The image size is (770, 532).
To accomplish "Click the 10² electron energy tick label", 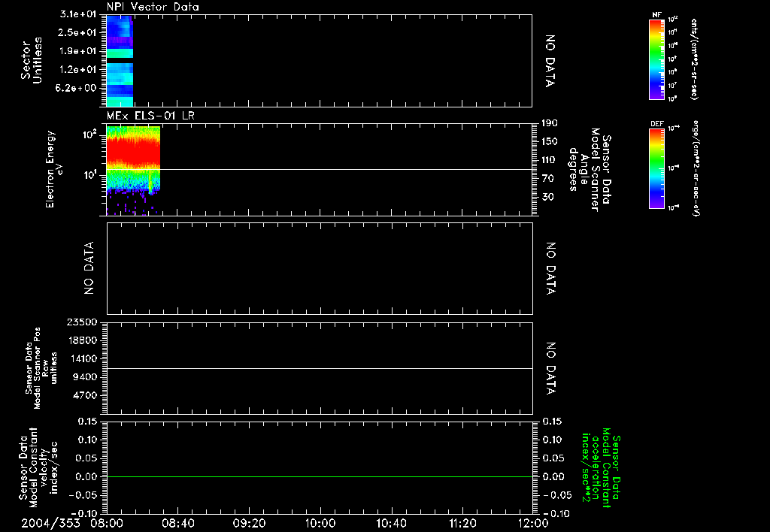I will 90,134.
